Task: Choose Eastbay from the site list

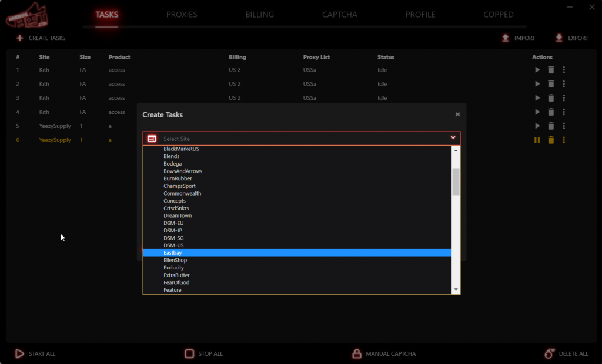Action: pos(173,253)
